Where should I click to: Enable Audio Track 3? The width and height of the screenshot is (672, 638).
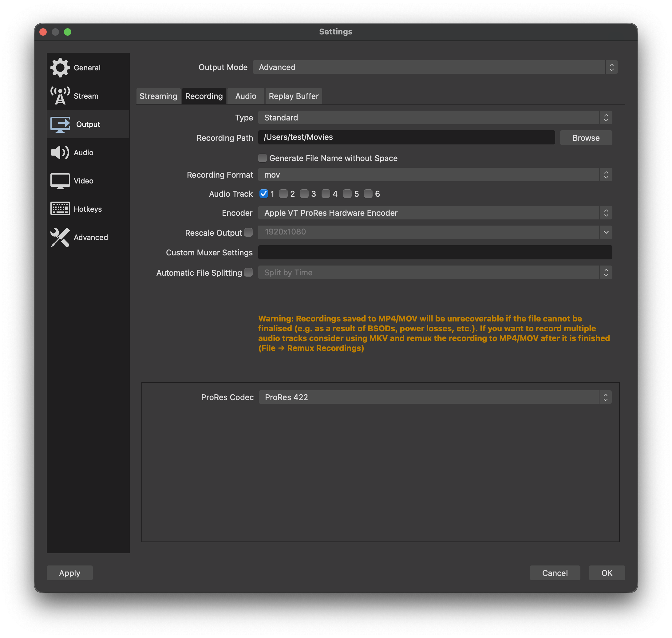pyautogui.click(x=305, y=194)
